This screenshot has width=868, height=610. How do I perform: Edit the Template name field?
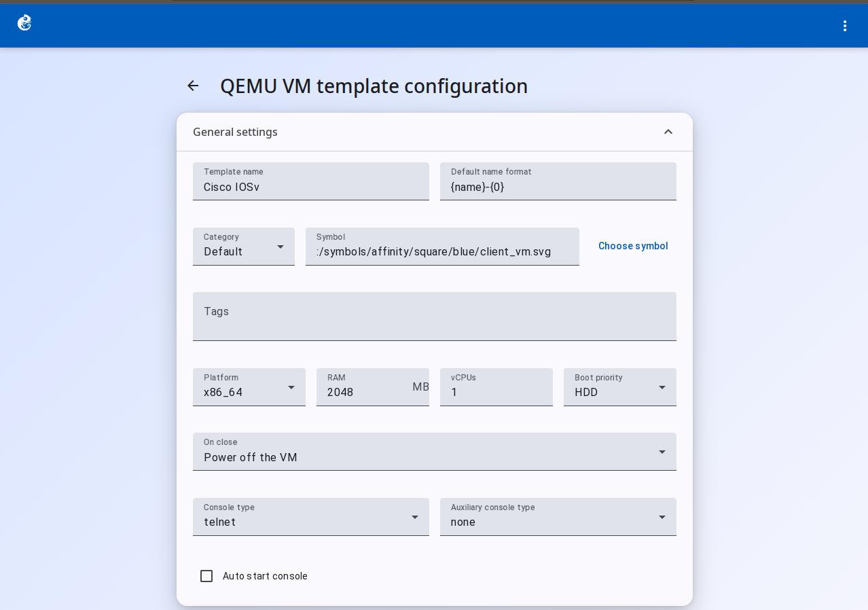pos(311,181)
